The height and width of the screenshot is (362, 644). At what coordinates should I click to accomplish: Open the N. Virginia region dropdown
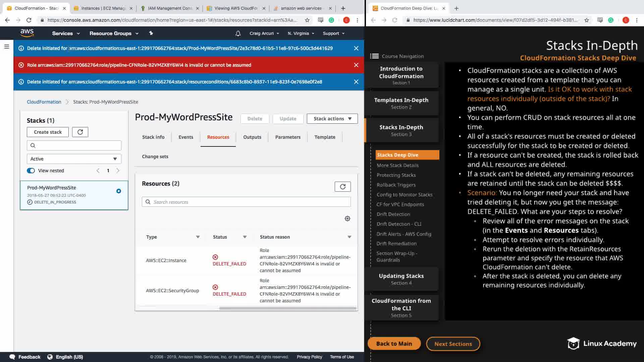[301, 34]
